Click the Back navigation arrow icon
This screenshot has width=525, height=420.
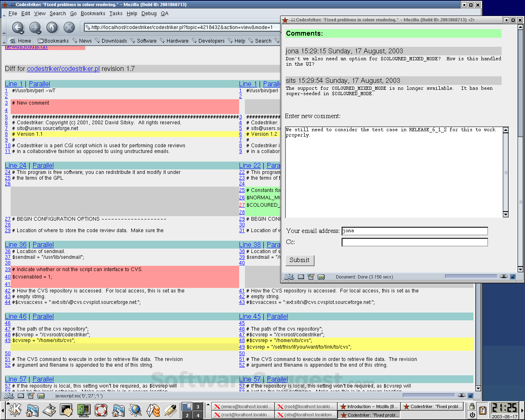pos(18,28)
